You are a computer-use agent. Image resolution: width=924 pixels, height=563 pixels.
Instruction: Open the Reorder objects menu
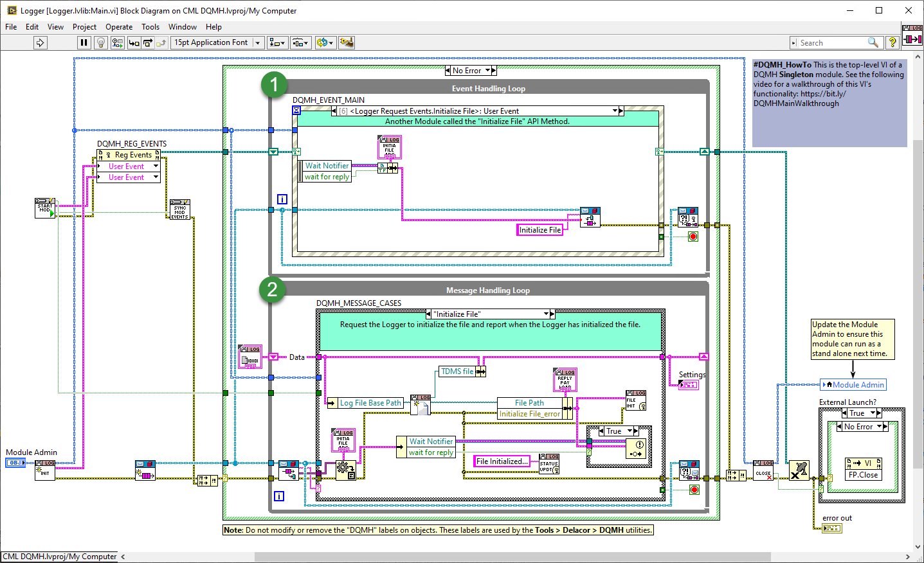(x=325, y=42)
